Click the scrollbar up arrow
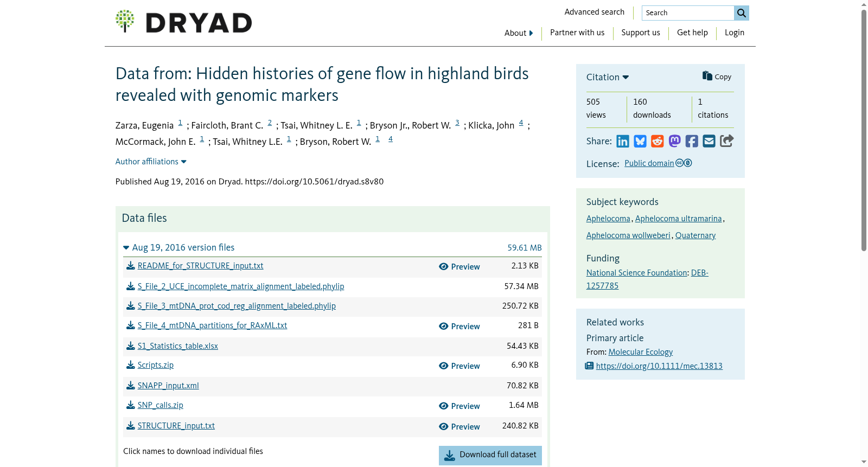The height and width of the screenshot is (467, 868). (864, 4)
